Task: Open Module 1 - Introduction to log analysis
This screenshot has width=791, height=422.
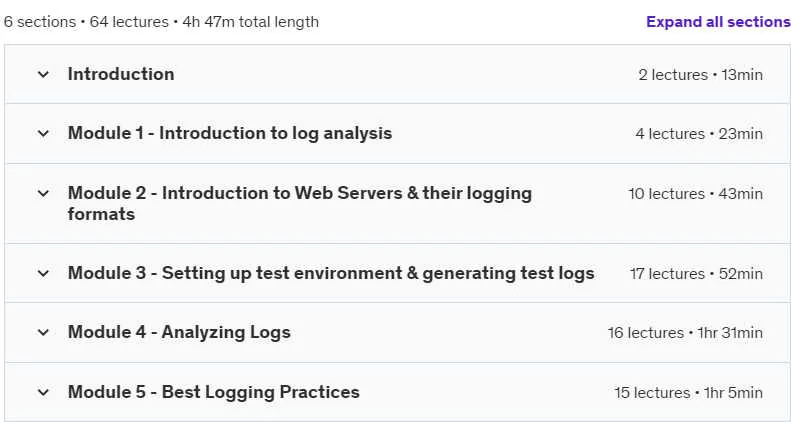Action: point(230,133)
